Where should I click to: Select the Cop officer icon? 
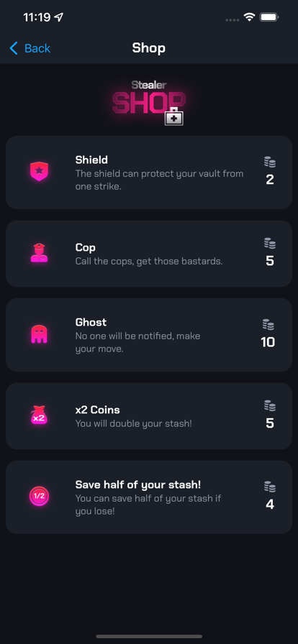(39, 252)
